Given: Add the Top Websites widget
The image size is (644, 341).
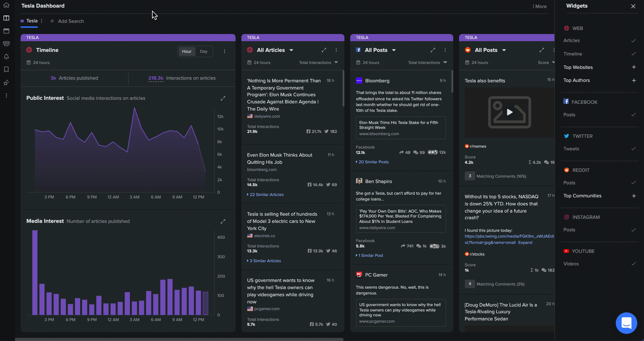Looking at the screenshot, I should pyautogui.click(x=634, y=67).
